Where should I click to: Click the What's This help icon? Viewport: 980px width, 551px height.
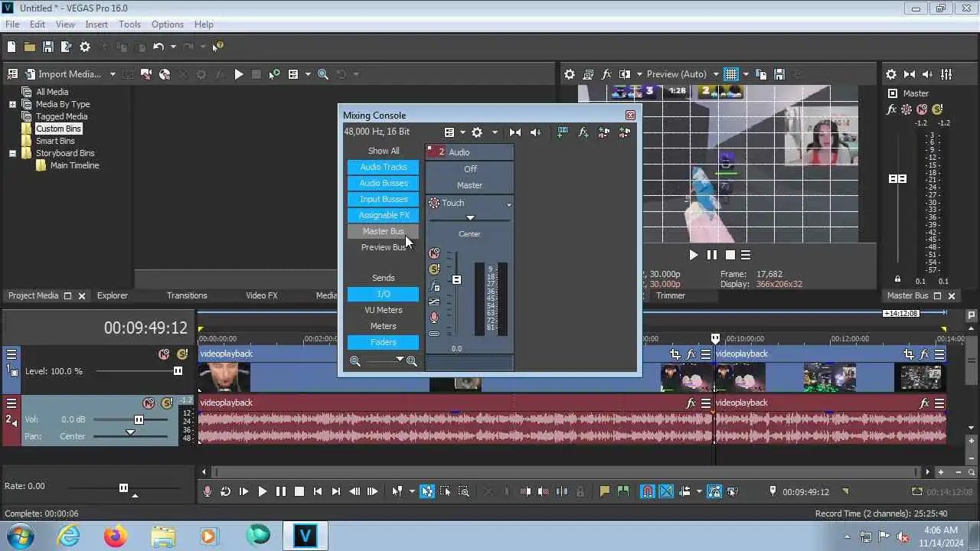point(217,47)
